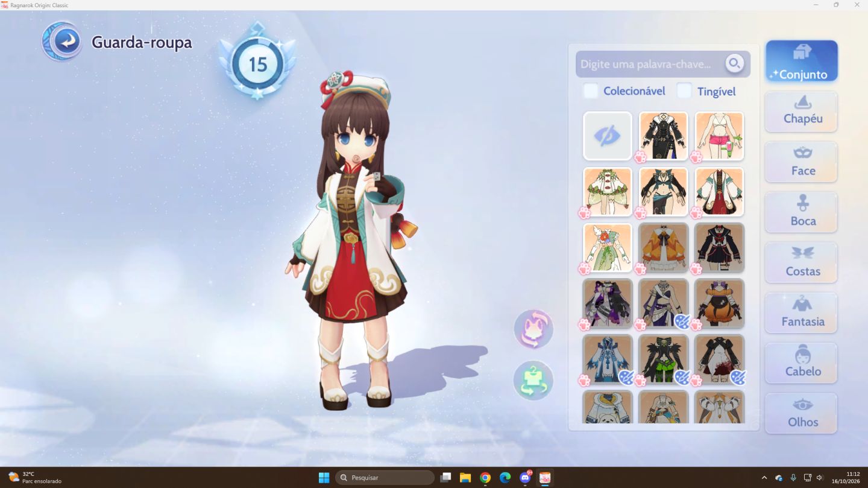This screenshot has height=488, width=868.
Task: Choose the dark navy uniform outfit
Action: coord(719,247)
